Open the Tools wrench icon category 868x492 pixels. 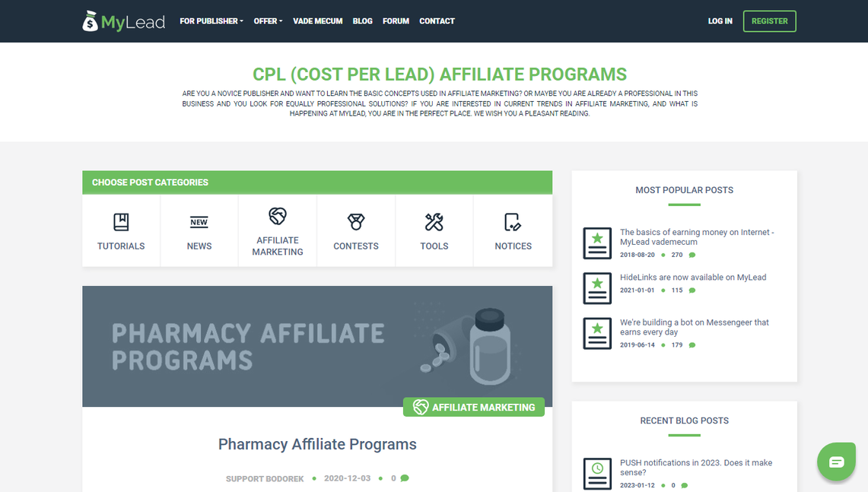point(434,222)
